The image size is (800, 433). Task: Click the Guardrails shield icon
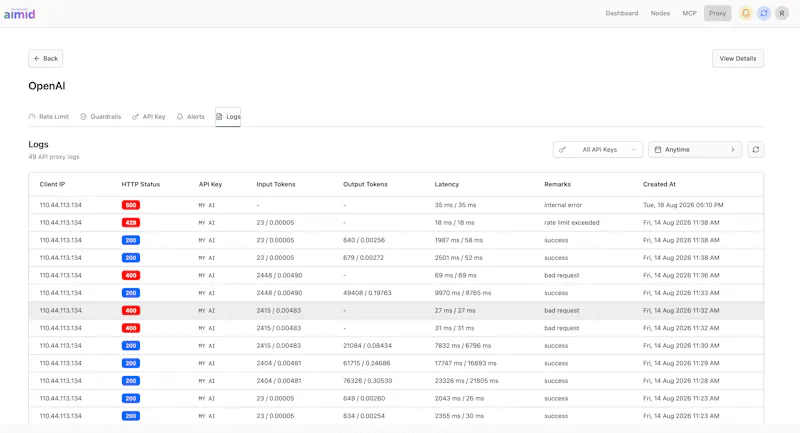pyautogui.click(x=83, y=117)
